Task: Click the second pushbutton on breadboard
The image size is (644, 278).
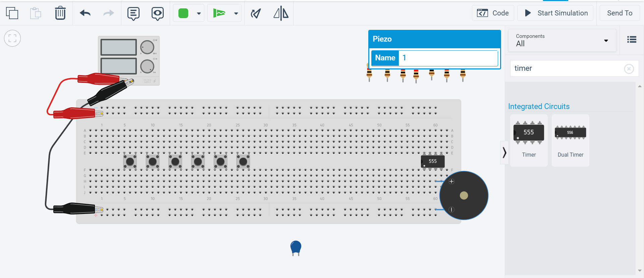Action: (x=153, y=162)
